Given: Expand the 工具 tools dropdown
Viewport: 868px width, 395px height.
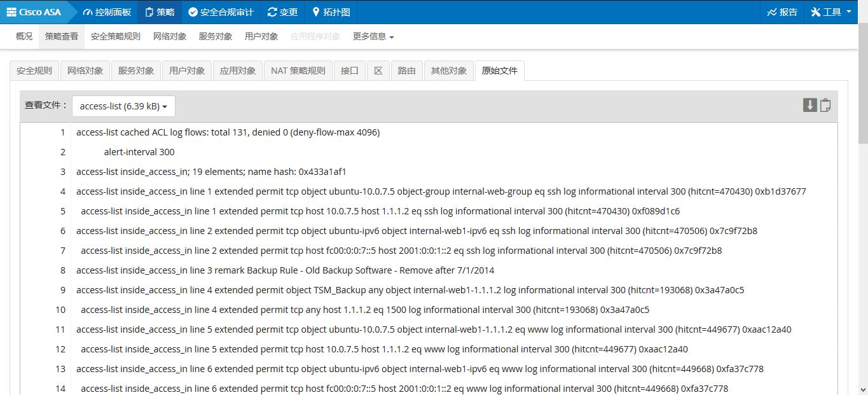Looking at the screenshot, I should pyautogui.click(x=831, y=12).
